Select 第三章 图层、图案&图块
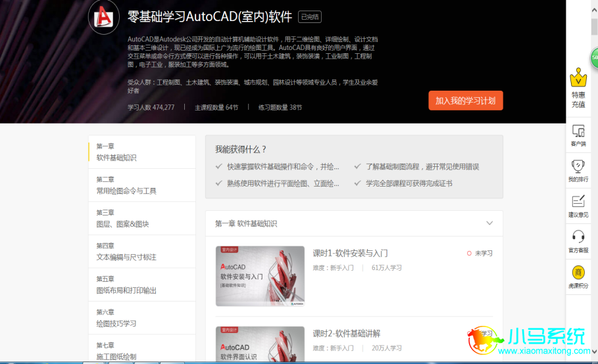This screenshot has width=598, height=364. (x=142, y=218)
